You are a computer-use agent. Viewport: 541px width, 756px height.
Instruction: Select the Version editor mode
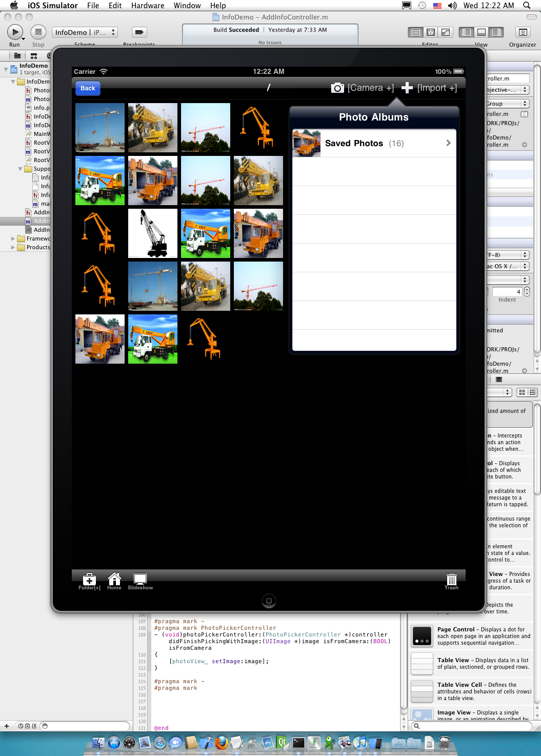coord(446,32)
